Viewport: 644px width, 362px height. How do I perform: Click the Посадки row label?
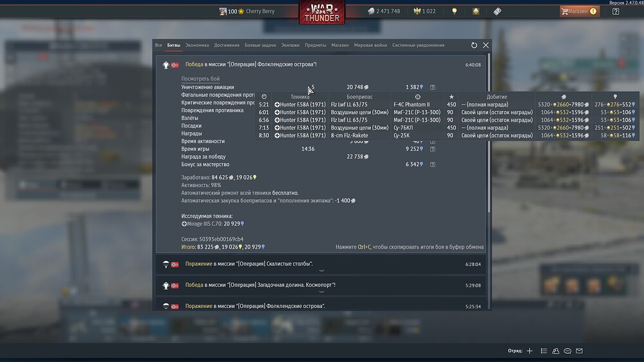point(191,126)
